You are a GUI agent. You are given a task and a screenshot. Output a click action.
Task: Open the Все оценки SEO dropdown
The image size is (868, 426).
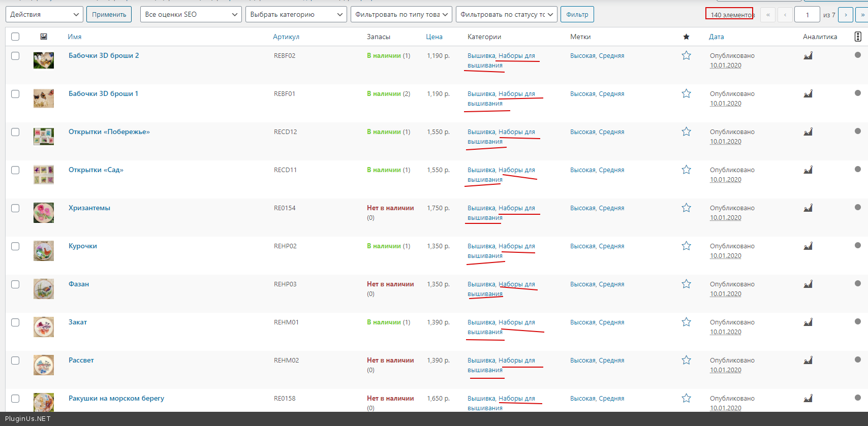(191, 14)
